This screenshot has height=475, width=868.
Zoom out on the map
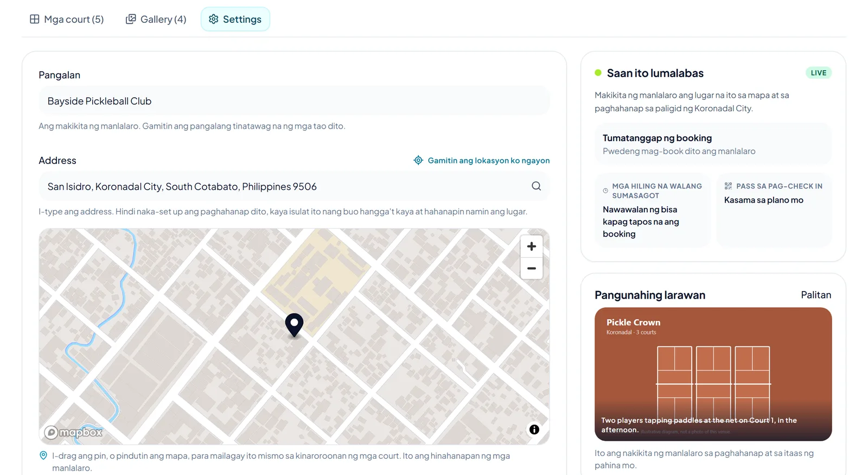point(532,269)
